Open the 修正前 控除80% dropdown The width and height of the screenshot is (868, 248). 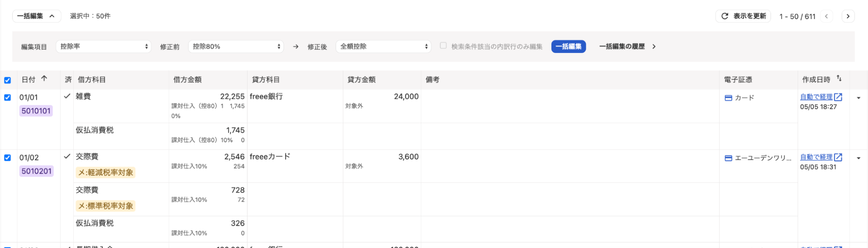[236, 46]
